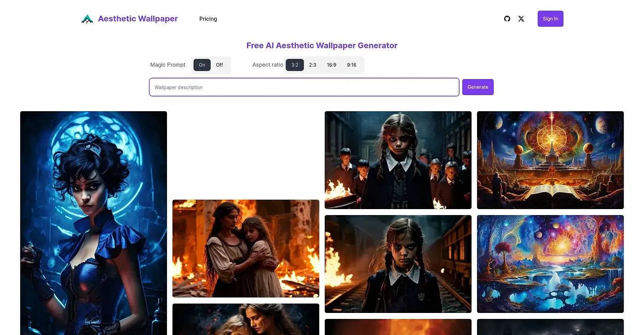The width and height of the screenshot is (644, 335).
Task: Open the X (Twitter) icon link
Action: (521, 19)
